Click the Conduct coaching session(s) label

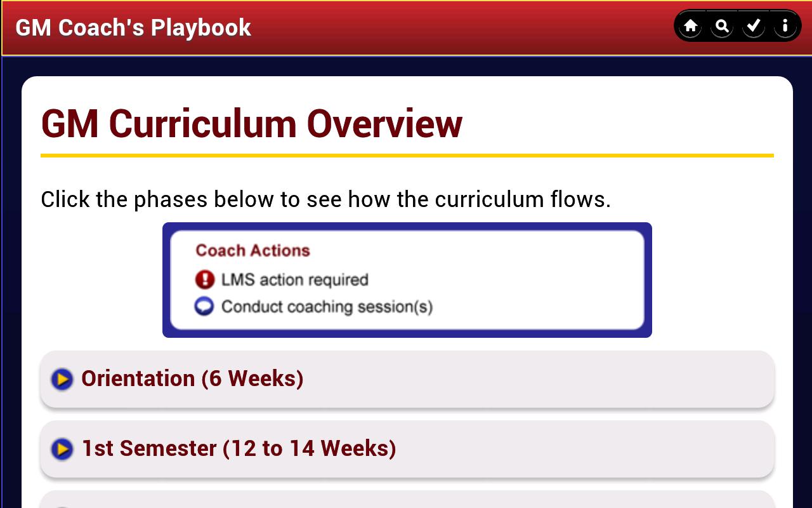pyautogui.click(x=327, y=307)
